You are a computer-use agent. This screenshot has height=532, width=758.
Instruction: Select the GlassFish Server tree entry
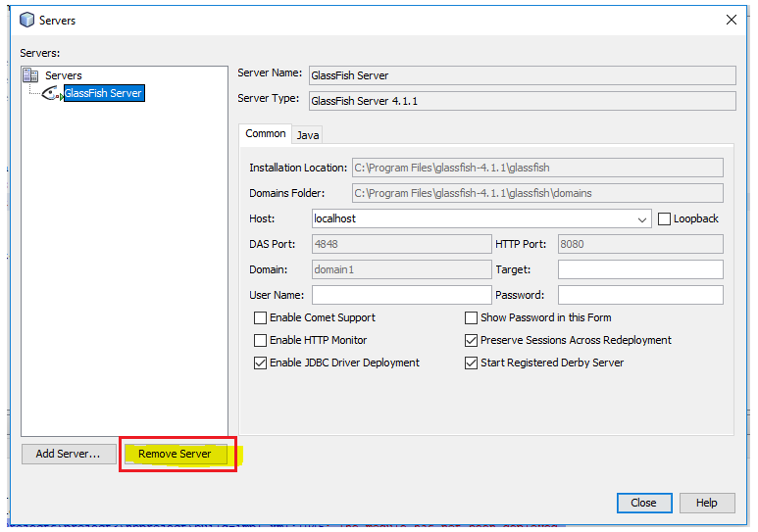click(104, 93)
